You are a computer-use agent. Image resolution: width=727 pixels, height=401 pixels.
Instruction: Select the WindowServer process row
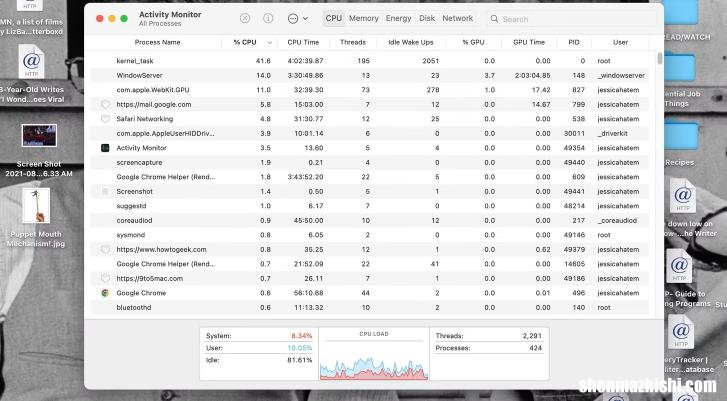click(370, 75)
